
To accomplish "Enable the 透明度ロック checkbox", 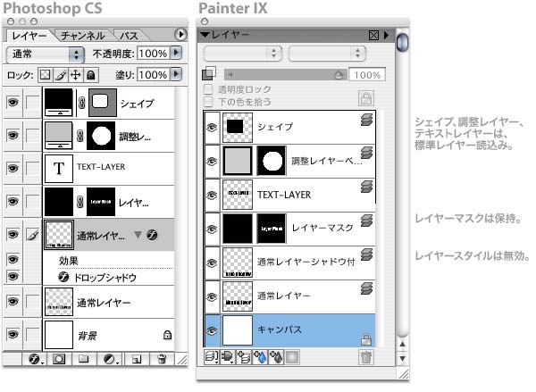I will [209, 90].
